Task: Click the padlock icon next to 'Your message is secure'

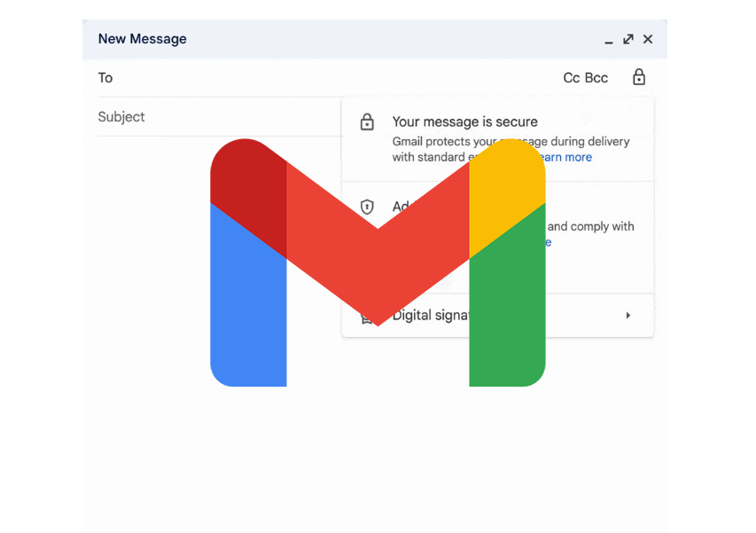Action: coord(367,122)
